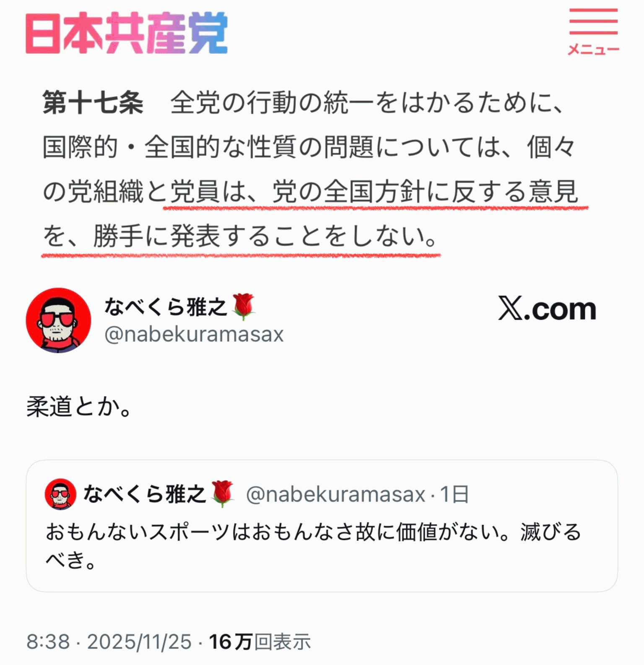Screen dimensions: 644x665
Task: Open the メニュー text label
Action: (593, 50)
